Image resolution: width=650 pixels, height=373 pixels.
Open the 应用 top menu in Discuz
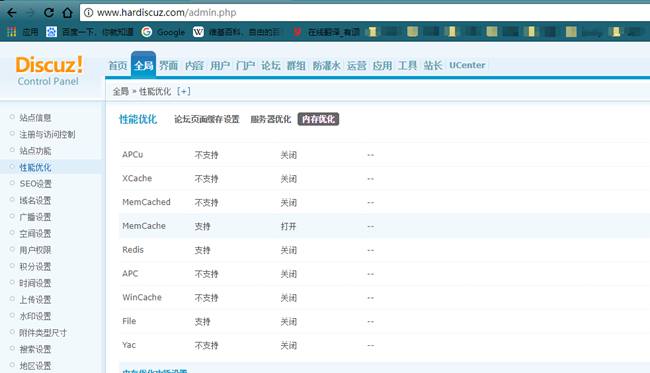(382, 65)
